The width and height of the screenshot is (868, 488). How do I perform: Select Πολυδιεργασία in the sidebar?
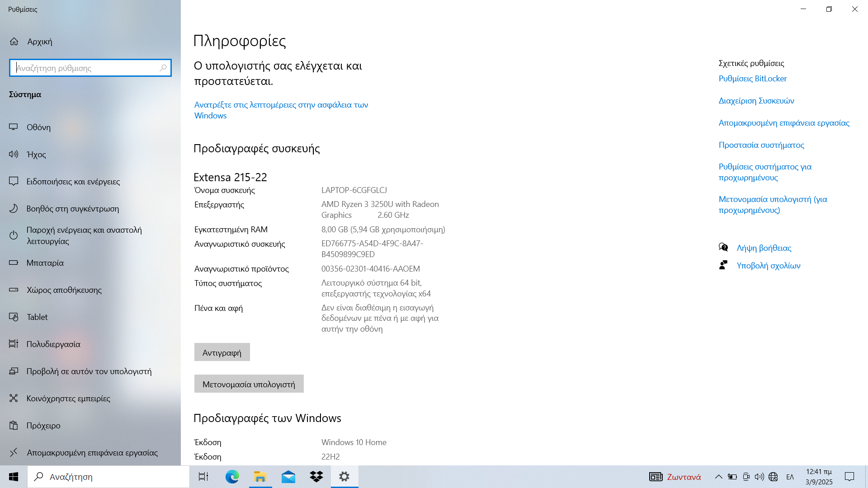click(90, 344)
